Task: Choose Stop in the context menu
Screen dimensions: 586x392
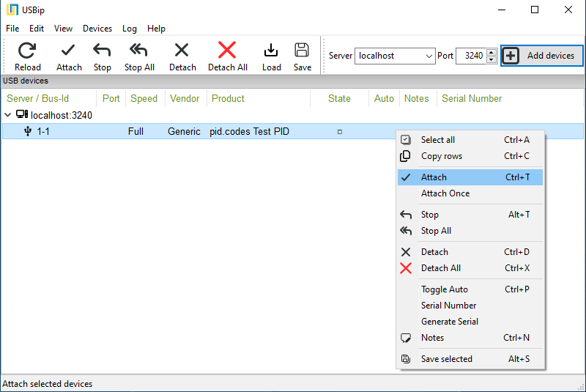Action: coord(470,215)
